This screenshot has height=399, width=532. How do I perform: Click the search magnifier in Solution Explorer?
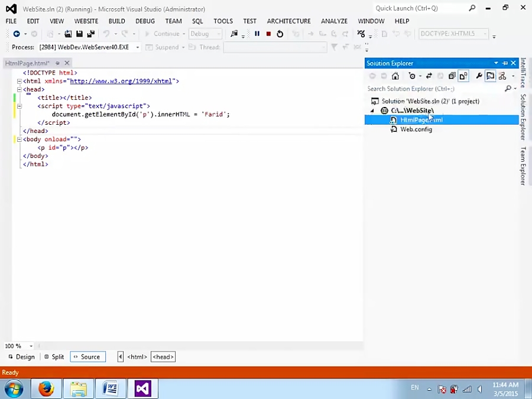(508, 89)
